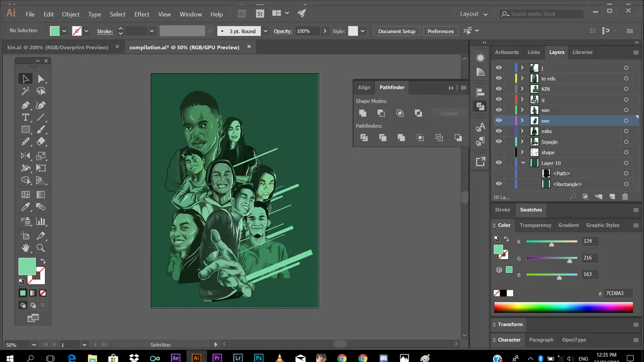Screen dimensions: 644x362
Task: Open the Gradient panel tab
Action: pos(569,225)
